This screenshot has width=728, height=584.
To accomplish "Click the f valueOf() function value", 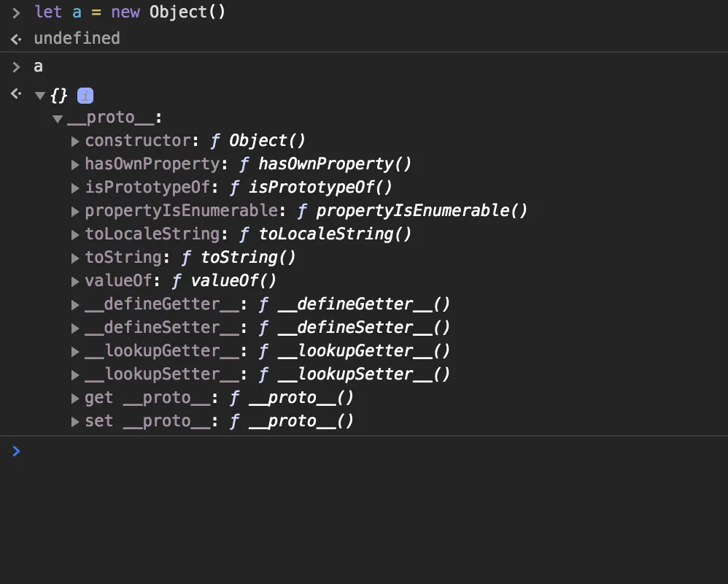I will click(225, 281).
